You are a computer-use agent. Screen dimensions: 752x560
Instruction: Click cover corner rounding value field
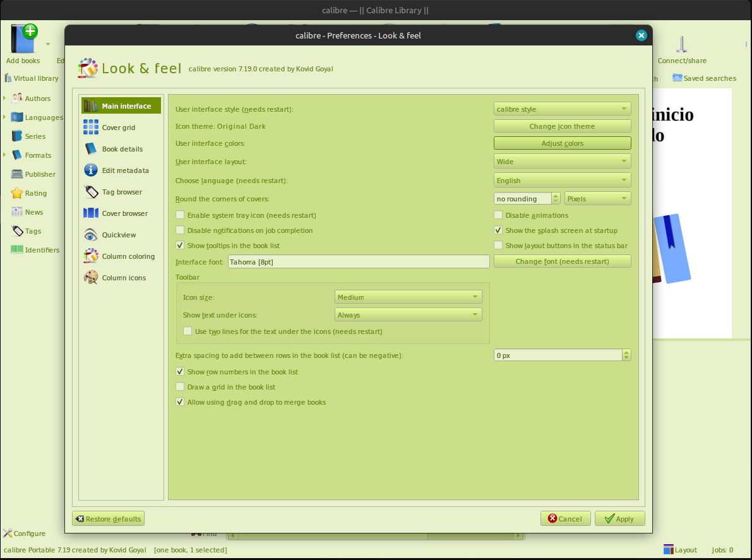[523, 198]
